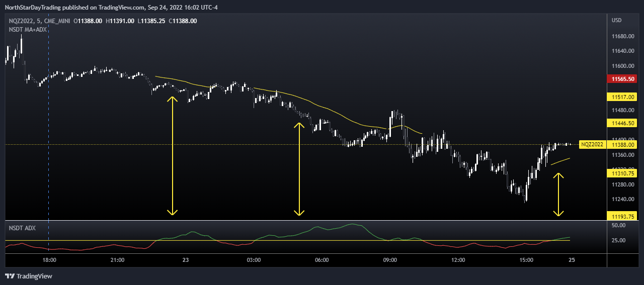This screenshot has width=644, height=285.
Task: Click the TradingView logo
Action: pyautogui.click(x=29, y=276)
